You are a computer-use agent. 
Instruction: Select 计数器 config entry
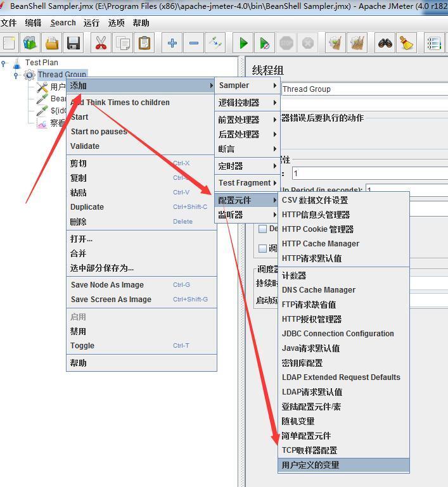[x=343, y=276]
